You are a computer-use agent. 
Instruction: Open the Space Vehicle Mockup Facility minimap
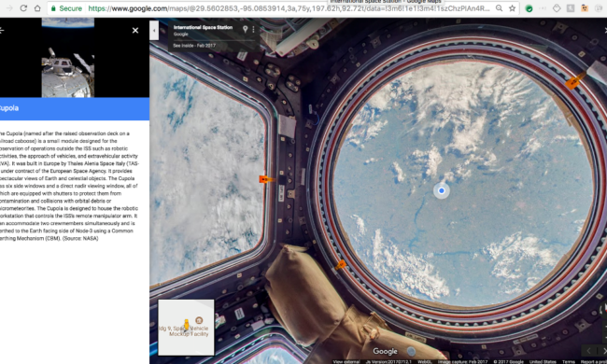186,328
